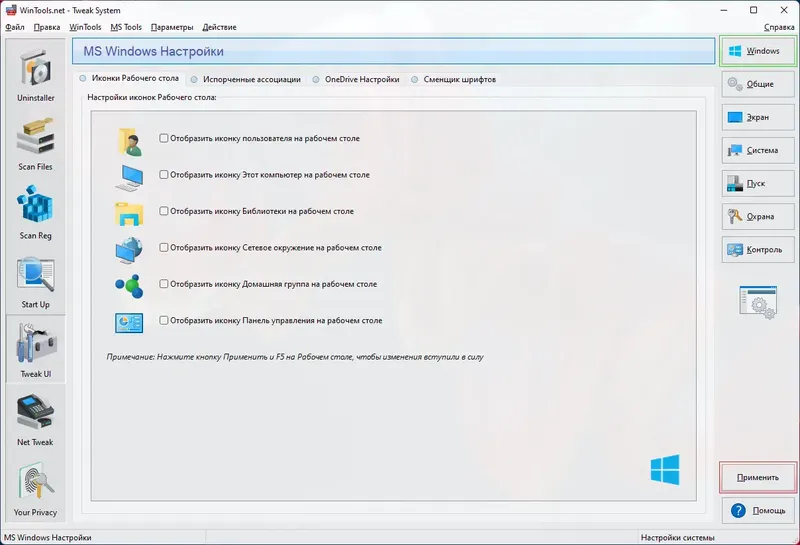Viewport: 800px width, 545px height.
Task: Open the Действие menu
Action: point(219,27)
